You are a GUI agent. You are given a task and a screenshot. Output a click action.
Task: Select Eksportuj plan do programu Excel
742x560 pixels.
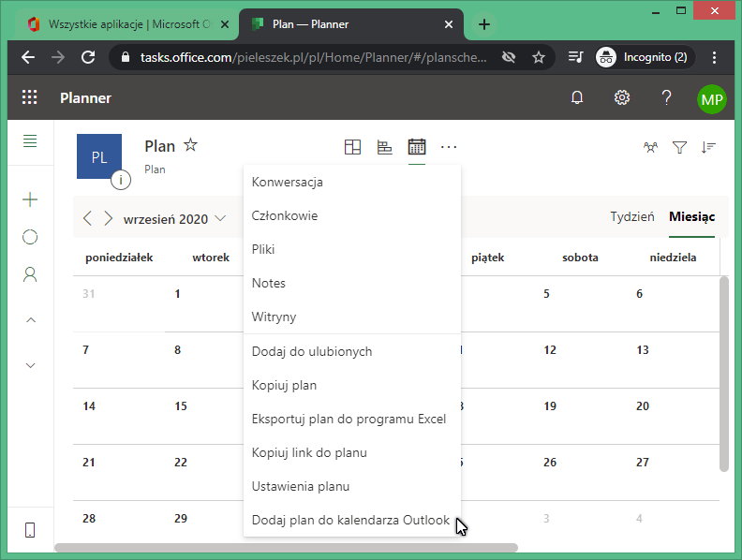352,419
